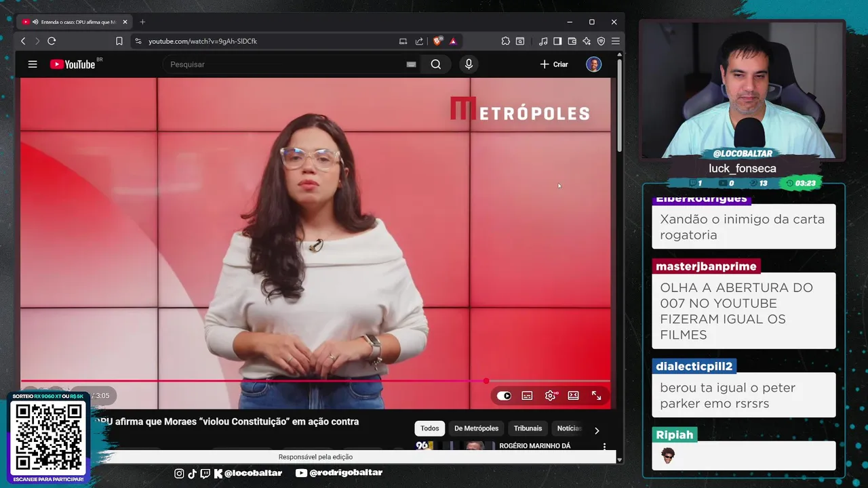Image resolution: width=868 pixels, height=488 pixels.
Task: Select the 'Entenda o caso: DPU' tab
Action: [75, 22]
